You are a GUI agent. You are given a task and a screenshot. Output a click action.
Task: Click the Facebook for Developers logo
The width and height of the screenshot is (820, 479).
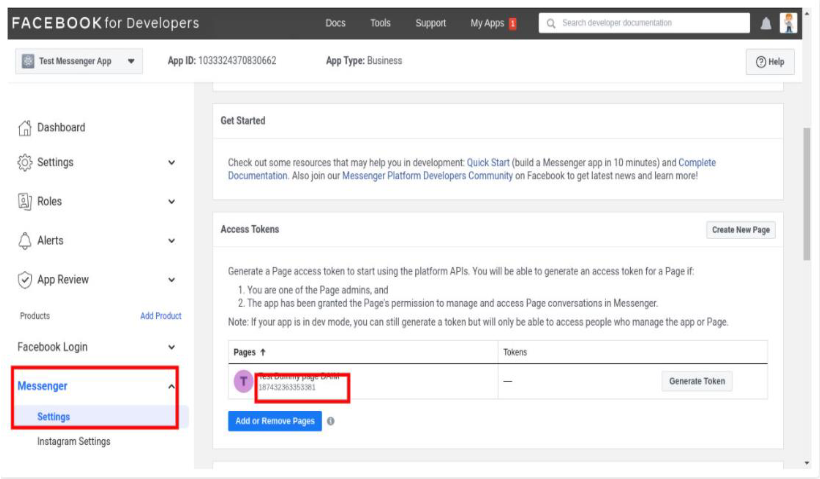105,23
